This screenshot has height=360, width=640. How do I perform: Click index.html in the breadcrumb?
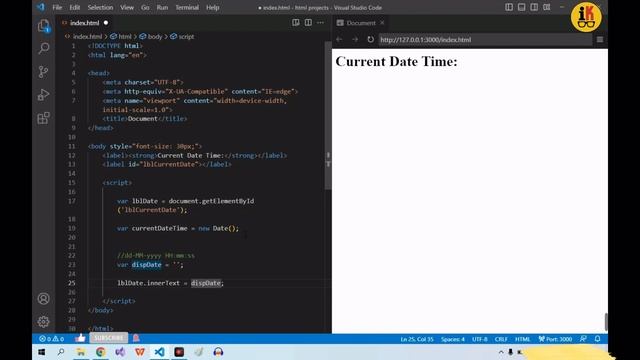click(x=87, y=37)
